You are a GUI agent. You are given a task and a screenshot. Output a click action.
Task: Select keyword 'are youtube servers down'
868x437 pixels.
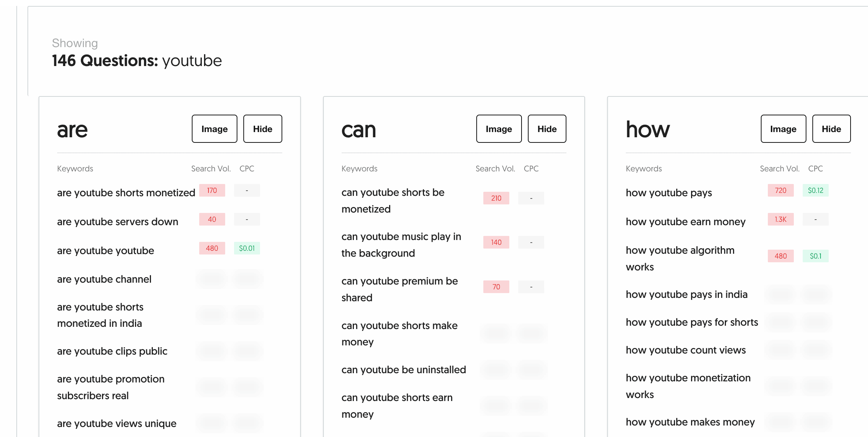118,221
